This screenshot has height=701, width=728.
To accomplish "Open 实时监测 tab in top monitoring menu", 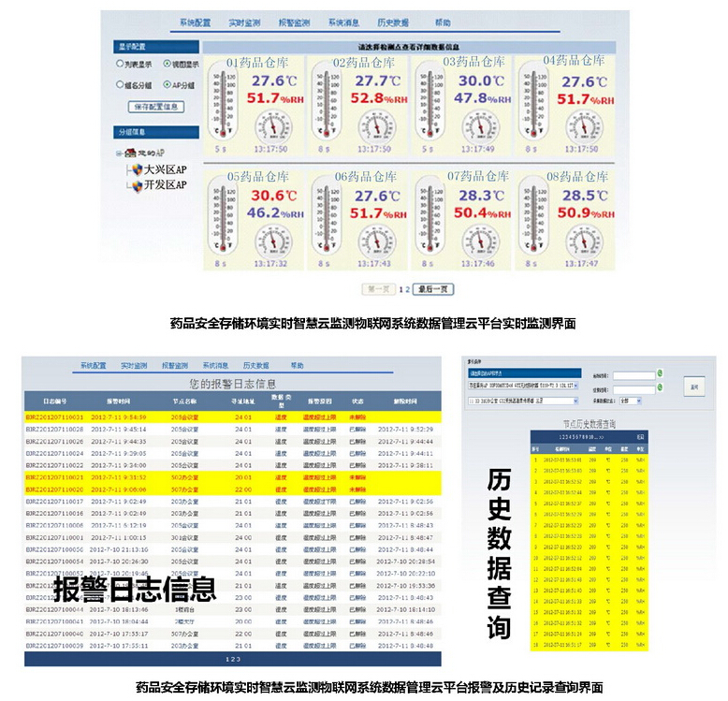I will (x=244, y=22).
